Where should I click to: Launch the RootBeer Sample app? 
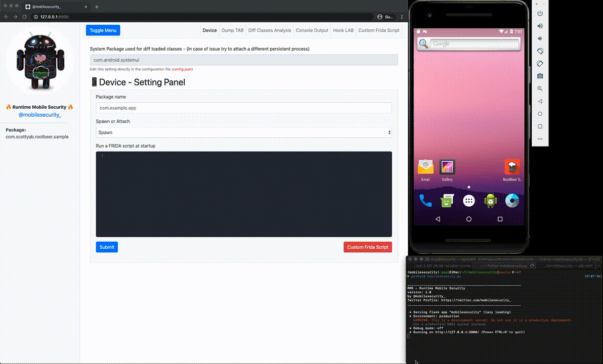tap(511, 168)
